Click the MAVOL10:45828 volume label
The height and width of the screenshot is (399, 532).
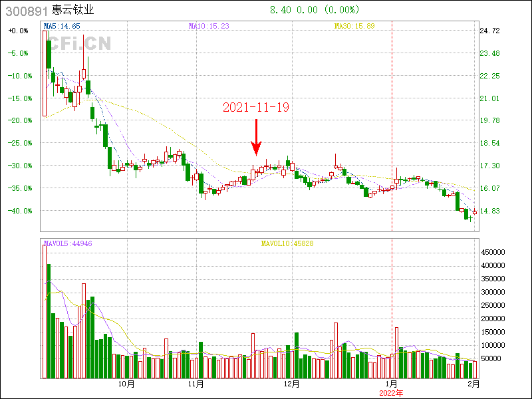point(287,243)
